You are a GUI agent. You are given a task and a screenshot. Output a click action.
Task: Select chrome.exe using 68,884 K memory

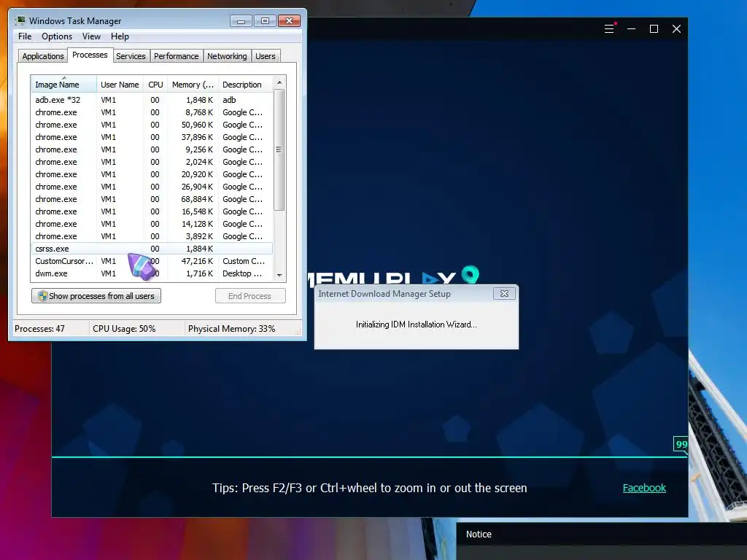click(x=152, y=199)
